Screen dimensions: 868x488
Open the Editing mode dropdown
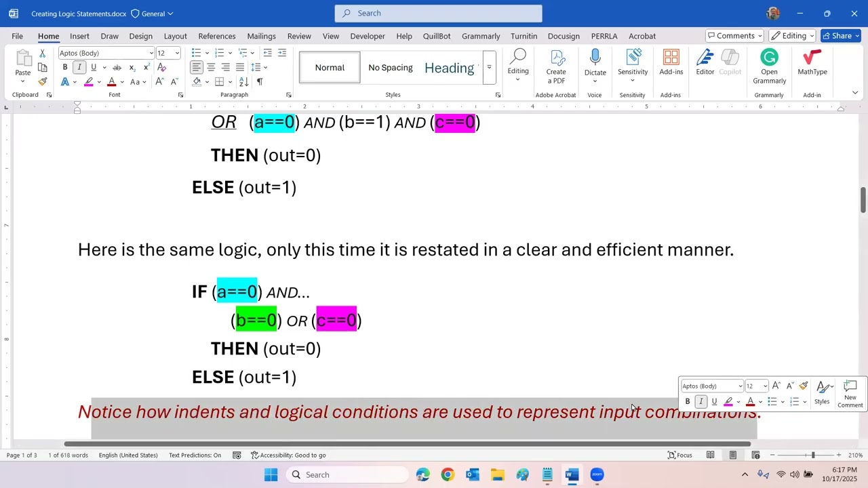tap(792, 36)
